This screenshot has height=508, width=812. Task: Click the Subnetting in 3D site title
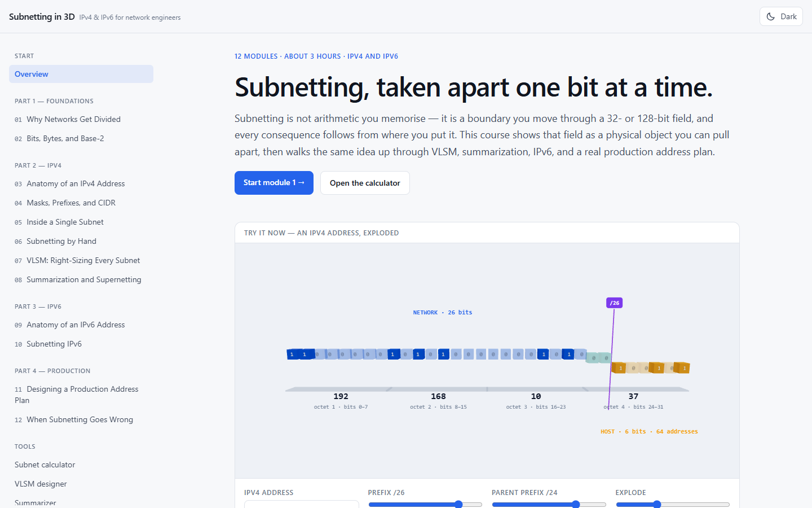[42, 16]
